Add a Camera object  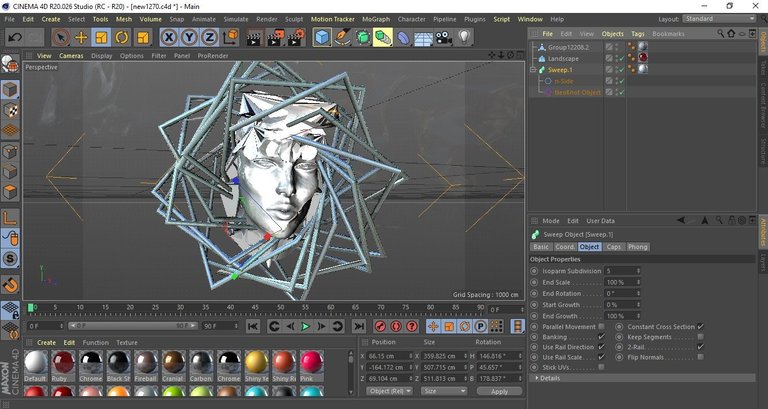(x=444, y=38)
